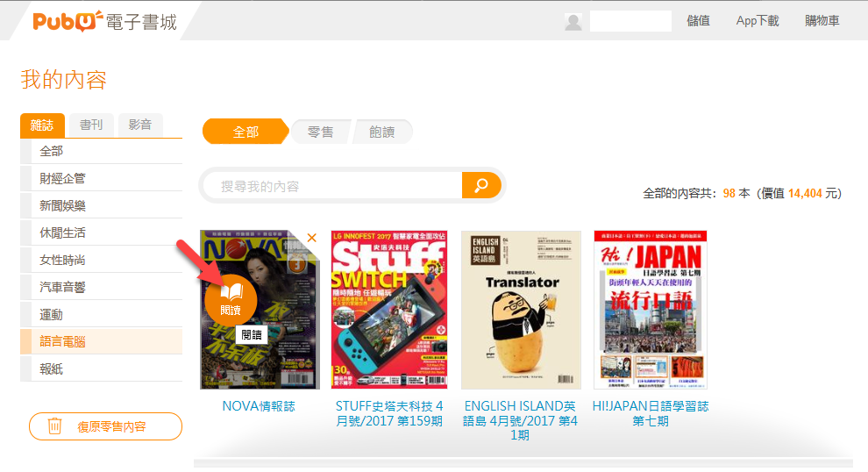Viewport: 868px width, 472px height.
Task: Open the Stuff Switch magazine cover
Action: tap(389, 310)
